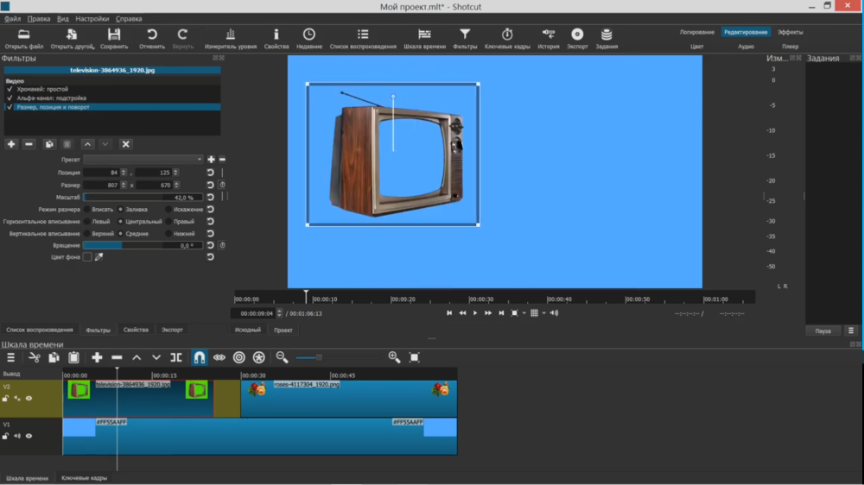Remove the selected filter with the minus button
Image resolution: width=864 pixels, height=485 pixels.
pos(29,144)
